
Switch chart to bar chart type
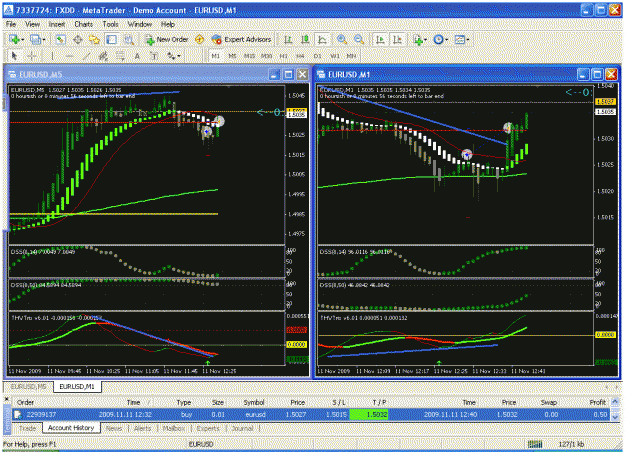click(x=288, y=39)
